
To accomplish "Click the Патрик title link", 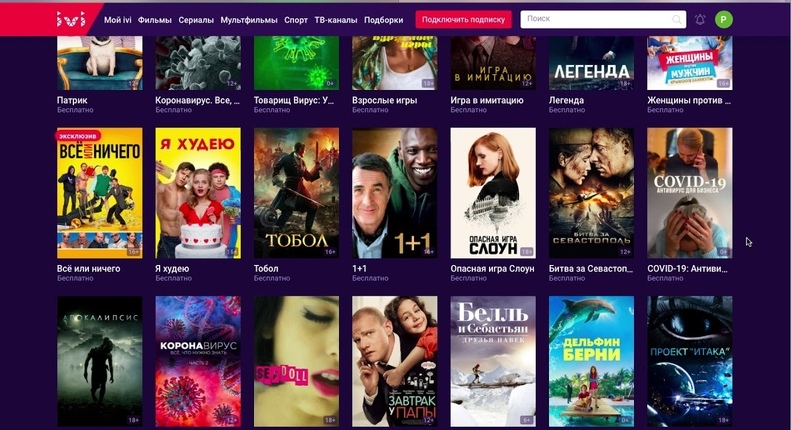I will pos(72,100).
